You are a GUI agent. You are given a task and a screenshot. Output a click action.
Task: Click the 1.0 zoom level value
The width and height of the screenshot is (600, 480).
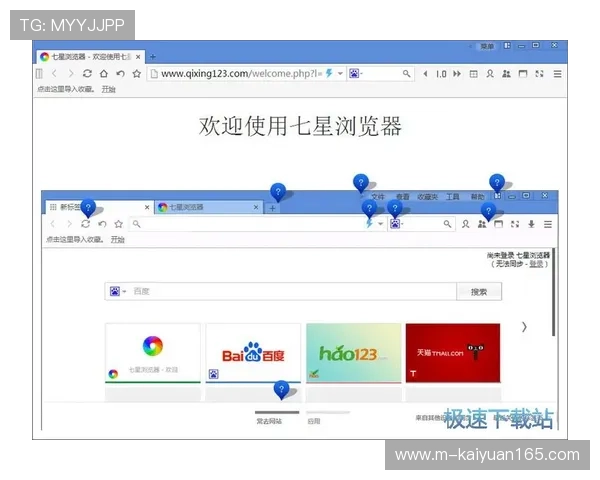441,74
